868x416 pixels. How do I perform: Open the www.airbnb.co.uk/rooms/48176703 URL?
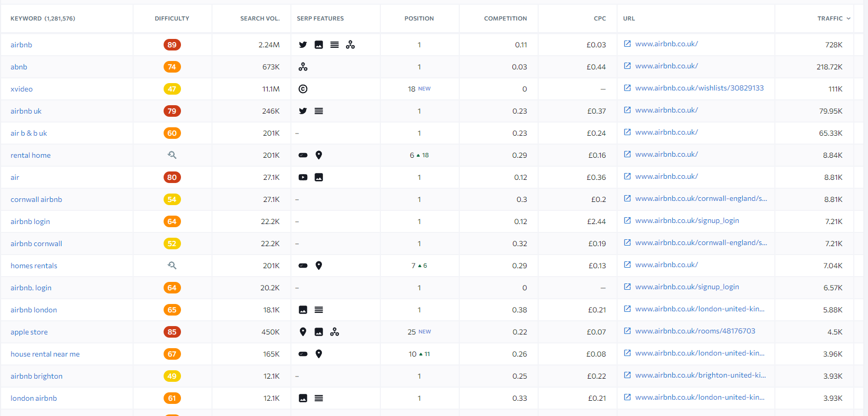(x=695, y=331)
